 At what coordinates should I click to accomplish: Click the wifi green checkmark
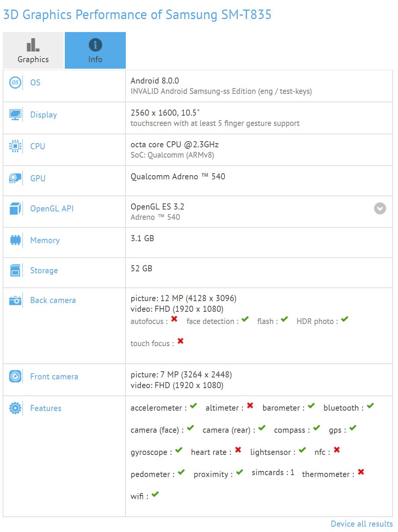pyautogui.click(x=155, y=494)
